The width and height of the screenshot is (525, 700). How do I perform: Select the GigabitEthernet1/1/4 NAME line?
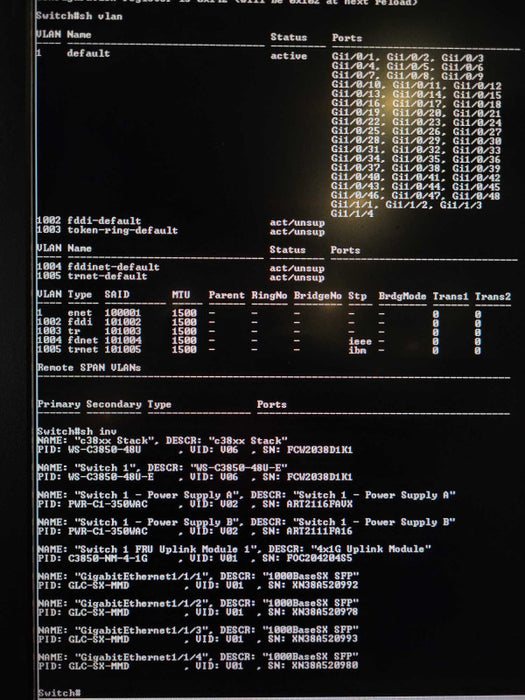(x=198, y=657)
